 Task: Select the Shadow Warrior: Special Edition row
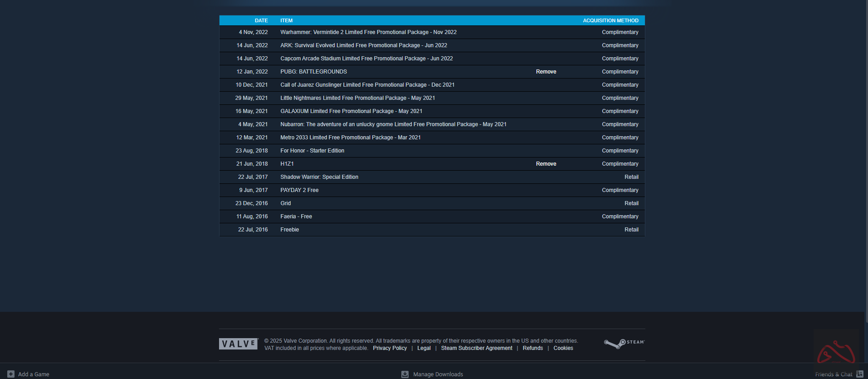coord(319,177)
